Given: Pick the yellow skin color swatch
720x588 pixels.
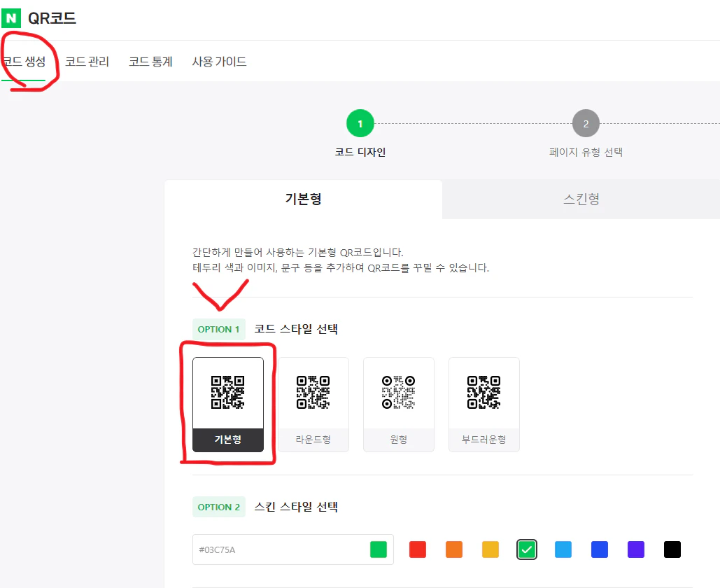Looking at the screenshot, I should click(x=490, y=549).
